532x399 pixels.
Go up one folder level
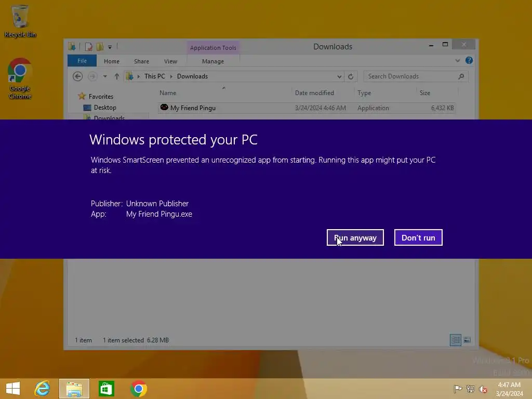[x=117, y=76]
